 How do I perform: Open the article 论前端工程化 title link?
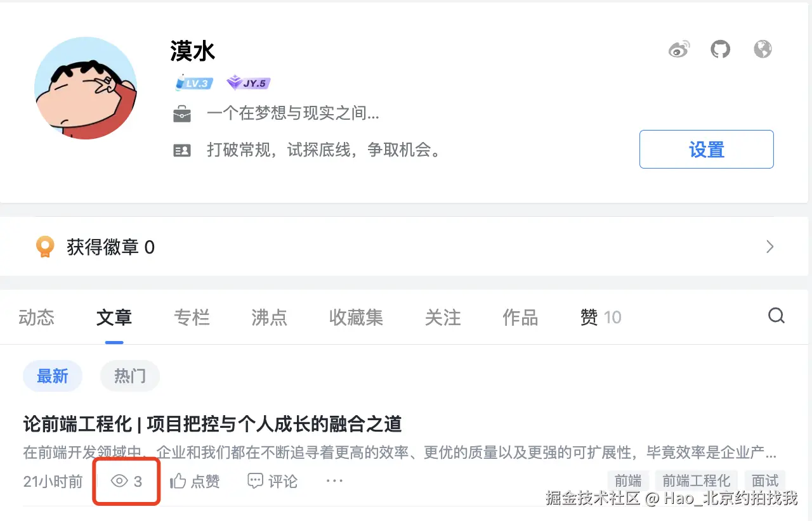(211, 425)
